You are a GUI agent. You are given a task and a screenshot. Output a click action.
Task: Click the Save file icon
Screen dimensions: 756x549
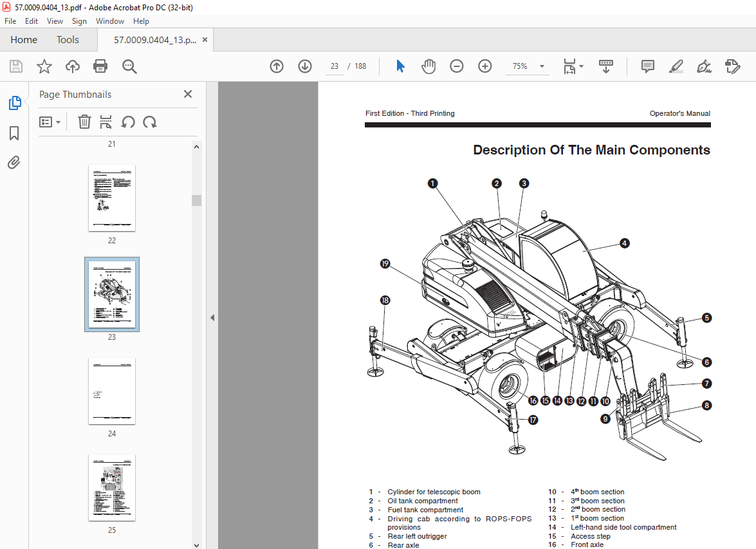pyautogui.click(x=16, y=66)
